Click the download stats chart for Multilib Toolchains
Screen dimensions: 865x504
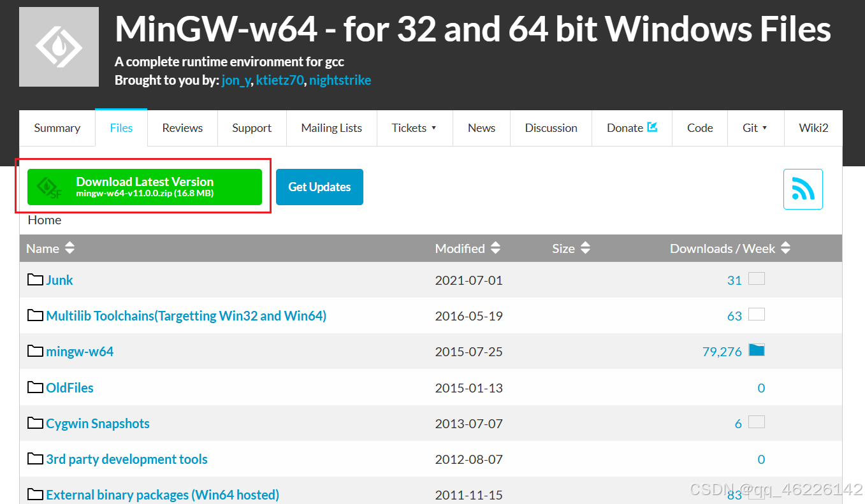757,314
